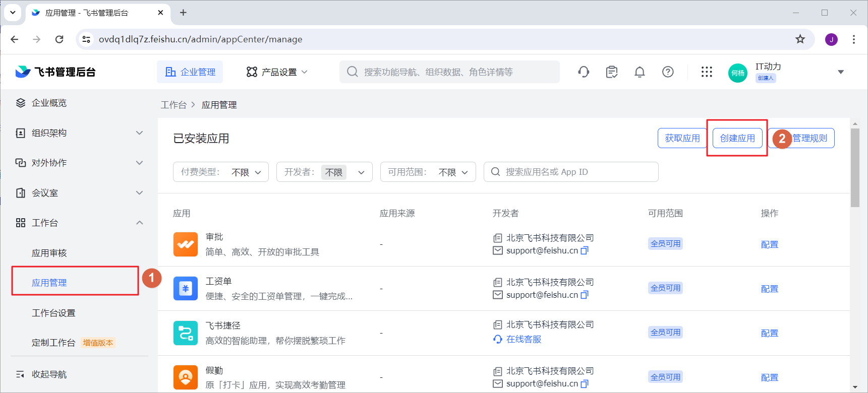Click the 创建应用 button

click(737, 138)
